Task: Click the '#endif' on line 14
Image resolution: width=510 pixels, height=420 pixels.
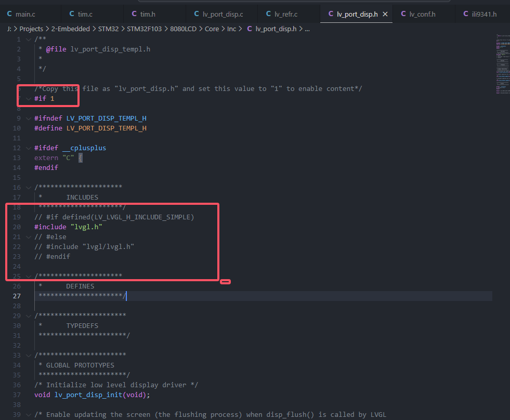Action: 46,167
